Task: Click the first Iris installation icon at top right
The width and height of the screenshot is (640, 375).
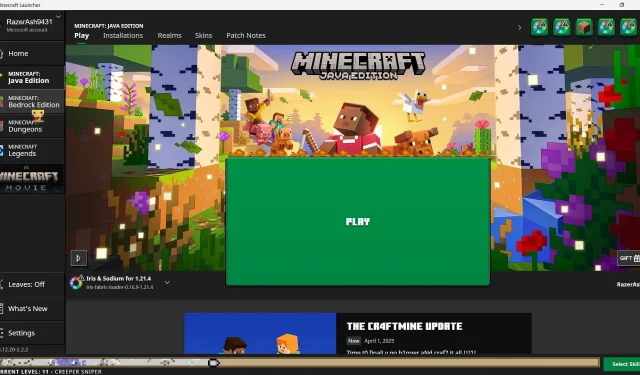Action: [x=540, y=27]
